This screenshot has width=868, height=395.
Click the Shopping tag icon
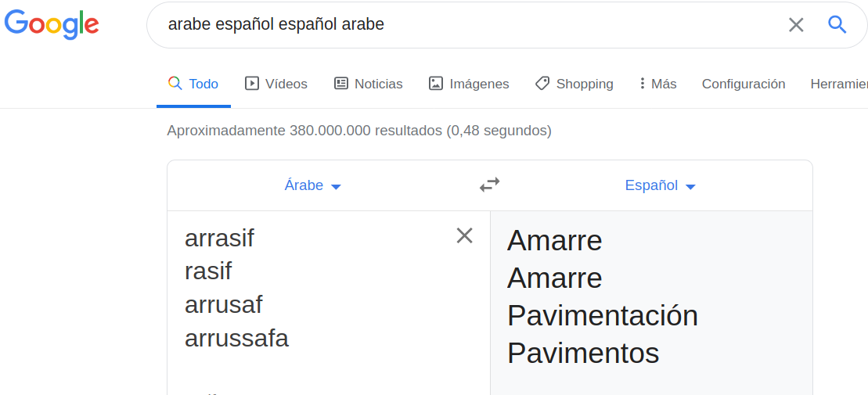(x=542, y=84)
